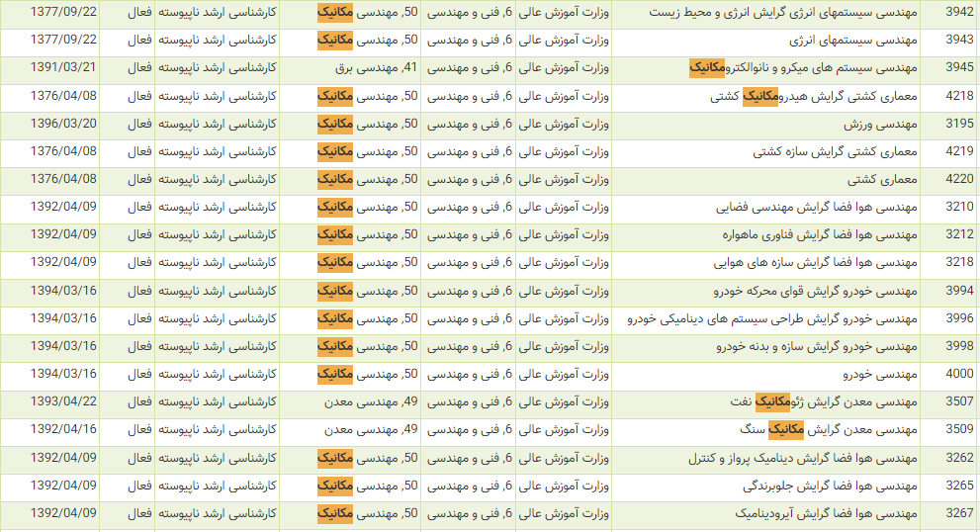This screenshot has width=980, height=532.
Task: Click the date 1393/04/22
Action: (x=63, y=401)
